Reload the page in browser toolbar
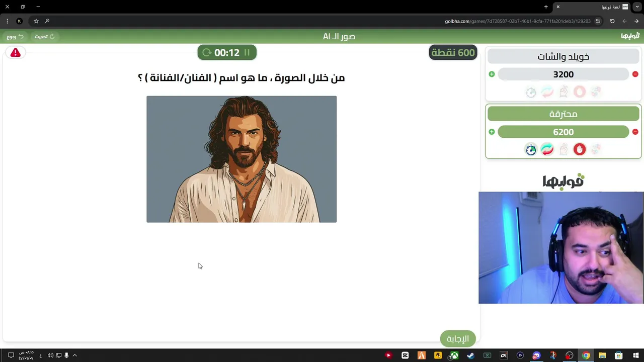Viewport: 644px width, 362px height. 612,21
